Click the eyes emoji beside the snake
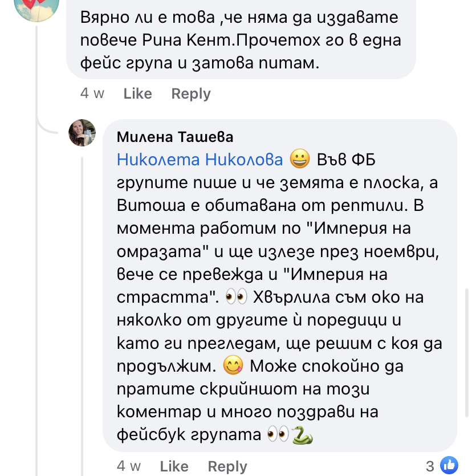Viewport: 472px width, 476px height. (278, 436)
